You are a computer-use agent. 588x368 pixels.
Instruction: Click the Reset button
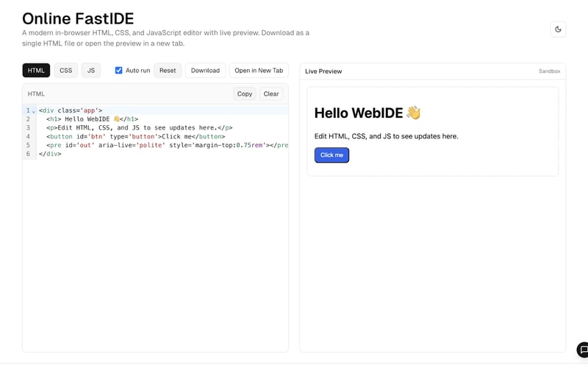click(x=168, y=70)
